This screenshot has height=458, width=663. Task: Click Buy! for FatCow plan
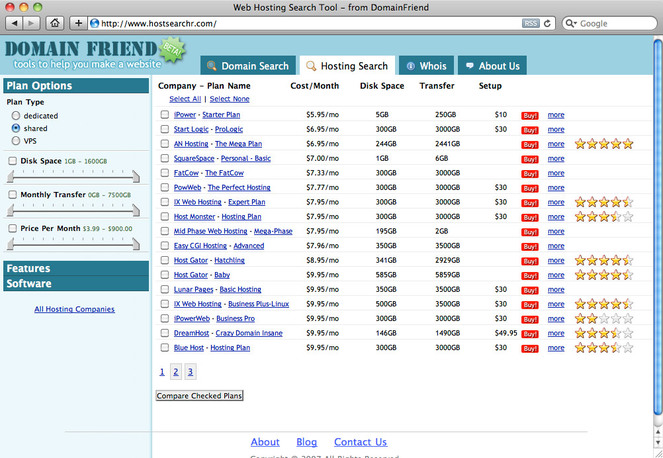click(529, 174)
